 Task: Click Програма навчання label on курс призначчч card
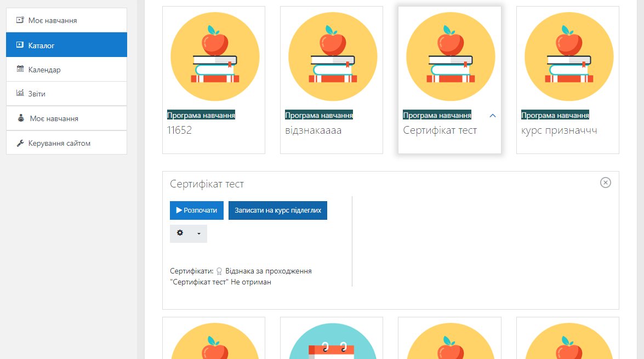point(555,116)
